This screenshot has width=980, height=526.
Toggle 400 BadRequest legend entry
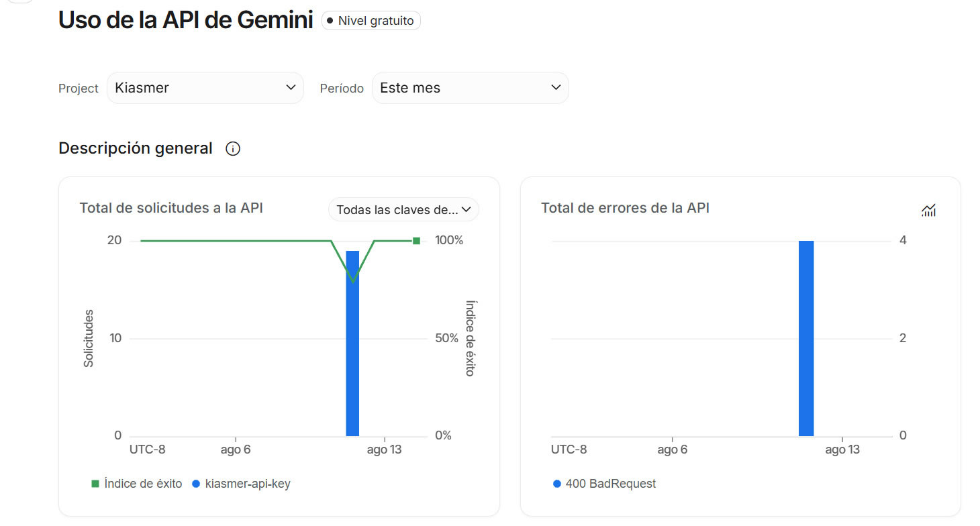(x=604, y=484)
